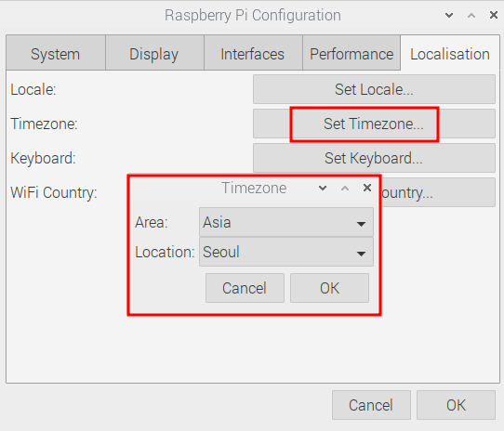Switch to the System tab
The width and height of the screenshot is (504, 431).
pyautogui.click(x=56, y=53)
